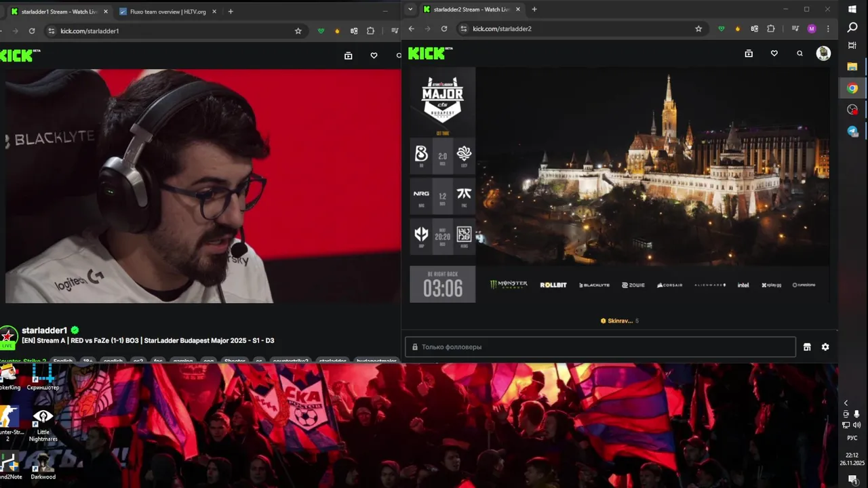
Task: Open the starladder1 channel name link
Action: (44, 330)
